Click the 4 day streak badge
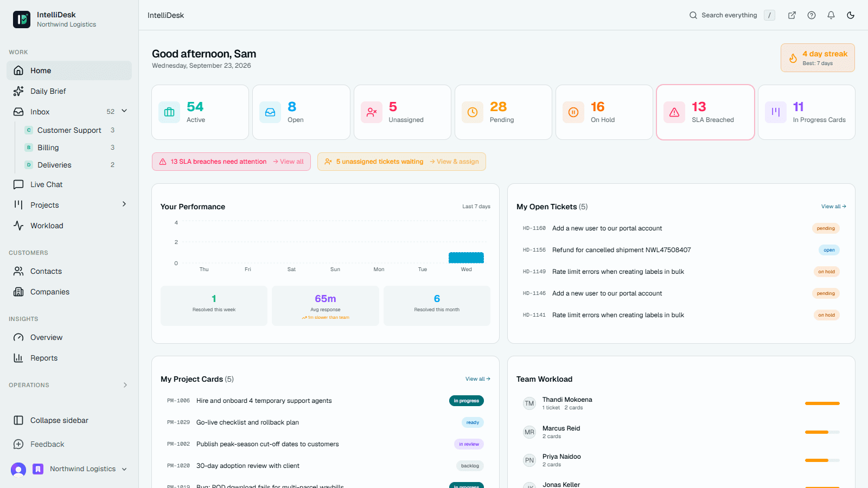 (818, 57)
